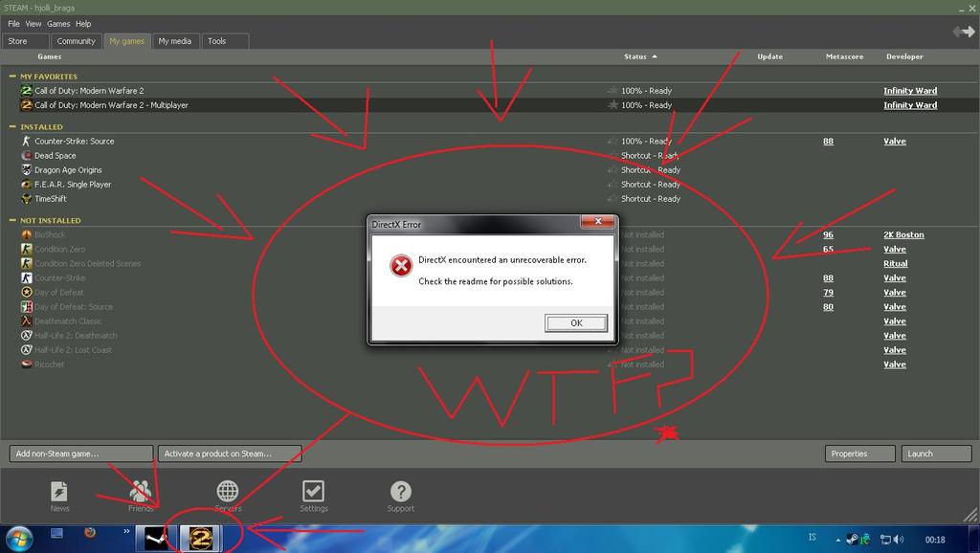Viewport: 980px width, 553px height.
Task: Switch to the Store tab
Action: click(26, 41)
